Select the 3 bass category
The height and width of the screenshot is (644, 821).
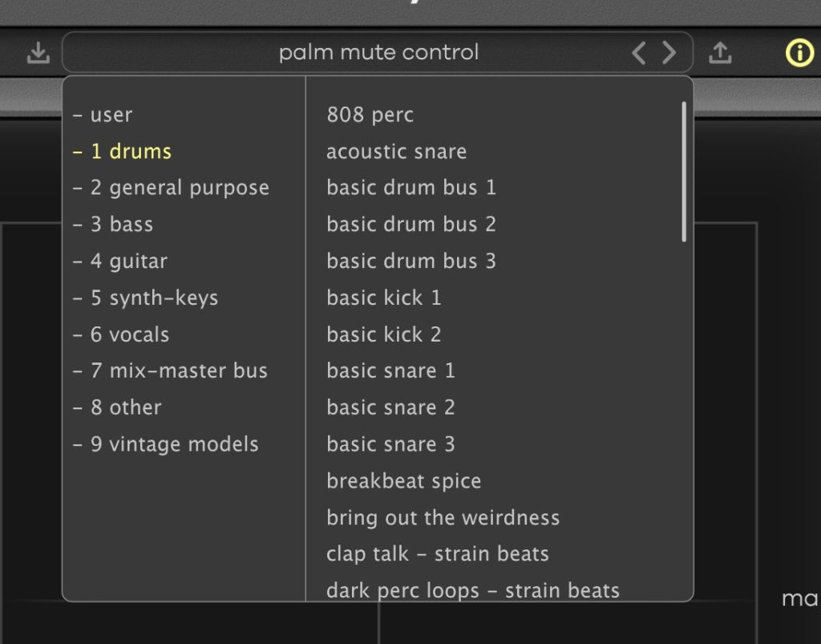click(x=113, y=225)
